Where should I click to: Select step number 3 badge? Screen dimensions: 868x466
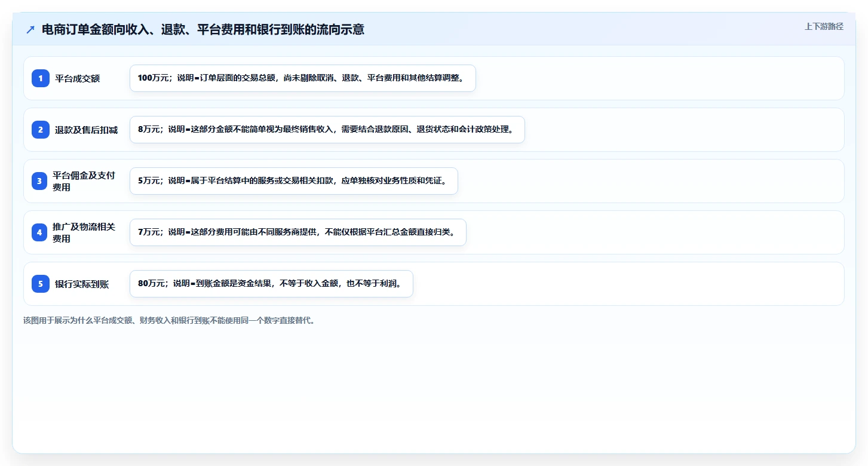click(39, 181)
